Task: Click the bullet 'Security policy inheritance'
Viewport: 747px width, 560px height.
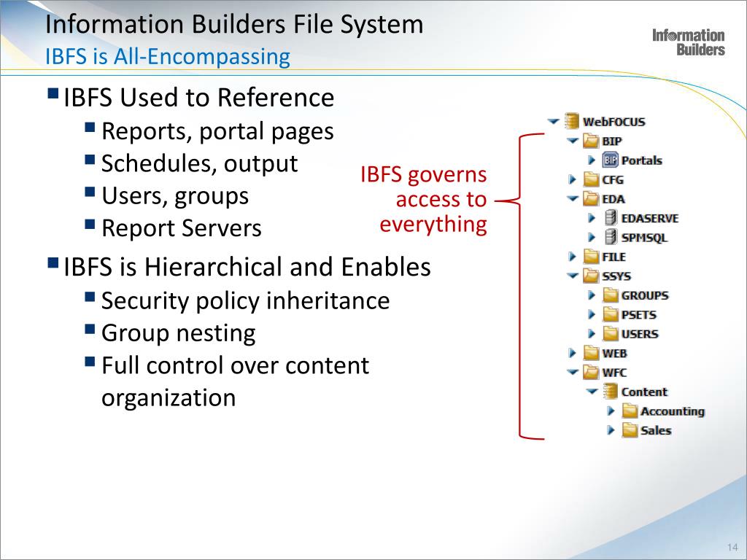Action: click(246, 301)
